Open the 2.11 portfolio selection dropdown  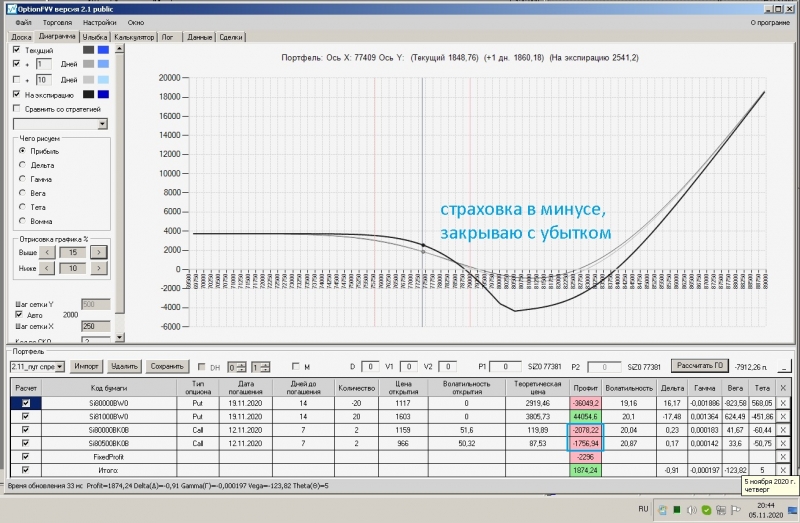[x=60, y=366]
